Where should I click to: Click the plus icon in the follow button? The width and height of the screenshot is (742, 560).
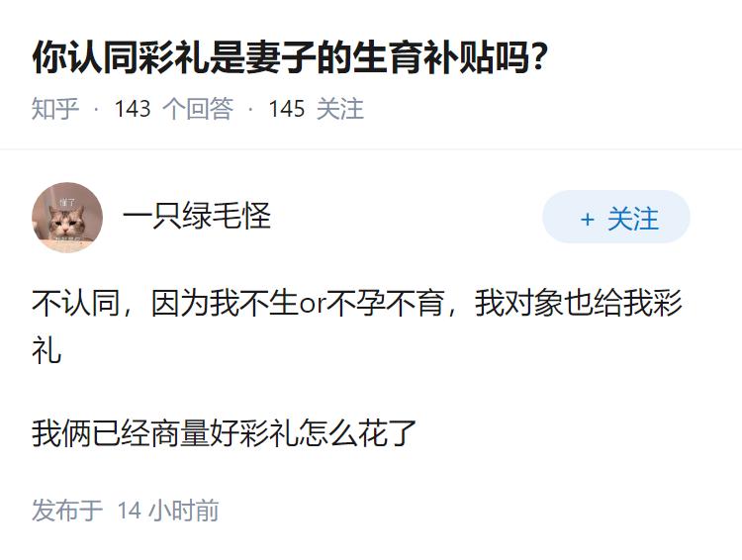tap(588, 219)
